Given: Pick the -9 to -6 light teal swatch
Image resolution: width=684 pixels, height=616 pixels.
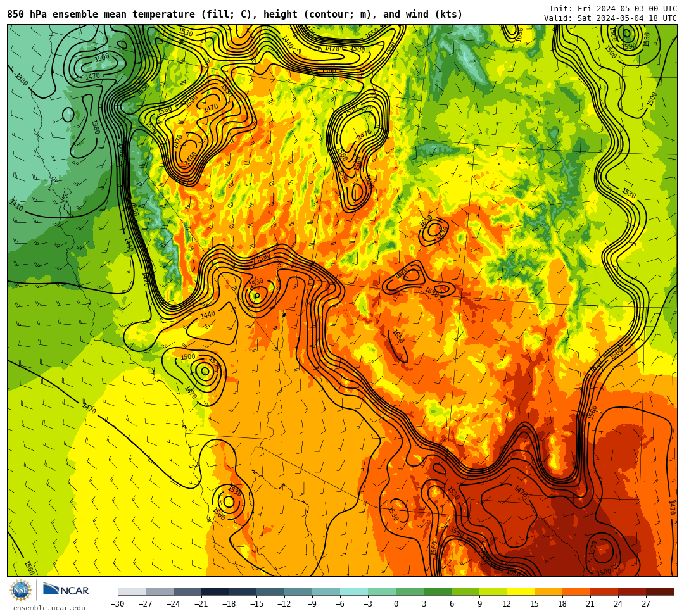Looking at the screenshot, I should coord(326,591).
